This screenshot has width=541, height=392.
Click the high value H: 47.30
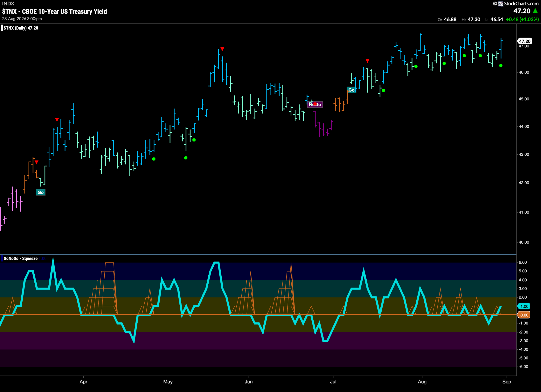[471, 19]
